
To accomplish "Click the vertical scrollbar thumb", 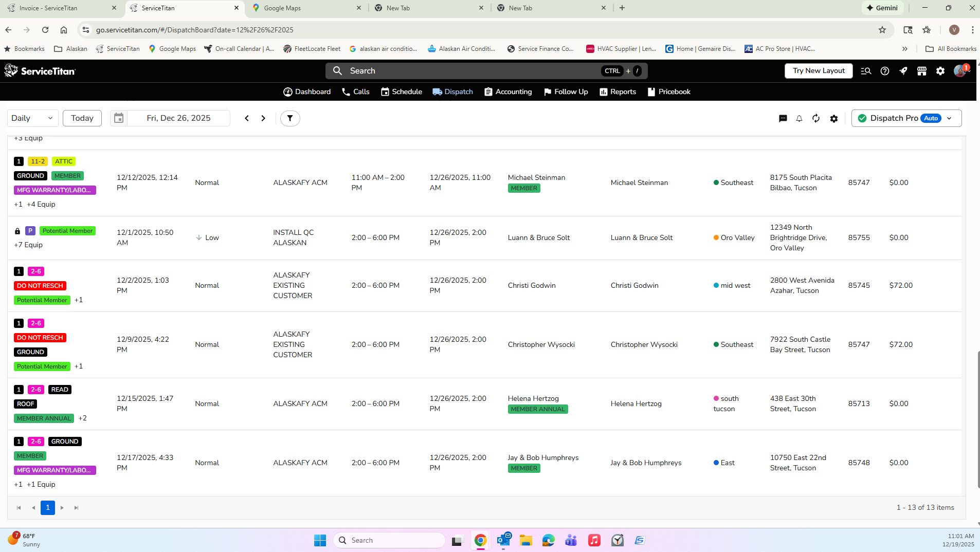I will (978, 419).
